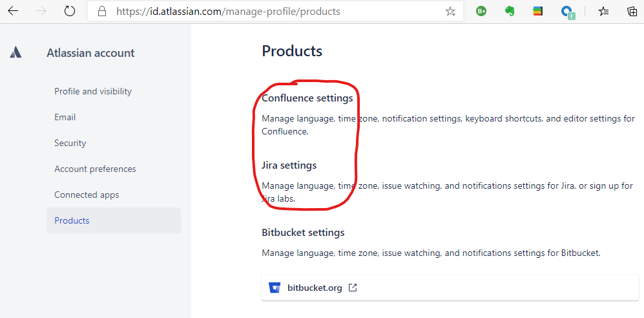
Task: Click the browser forward arrow
Action: pos(41,11)
